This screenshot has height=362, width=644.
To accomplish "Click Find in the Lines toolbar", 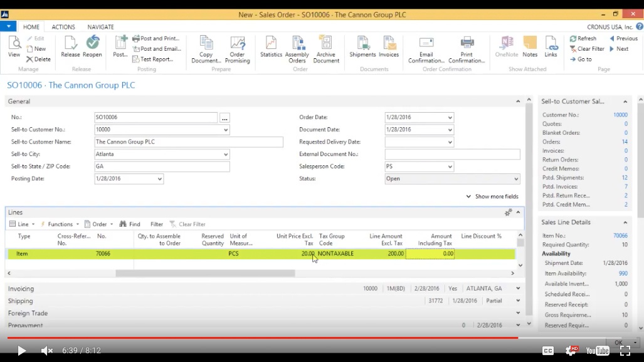I will pos(130,224).
